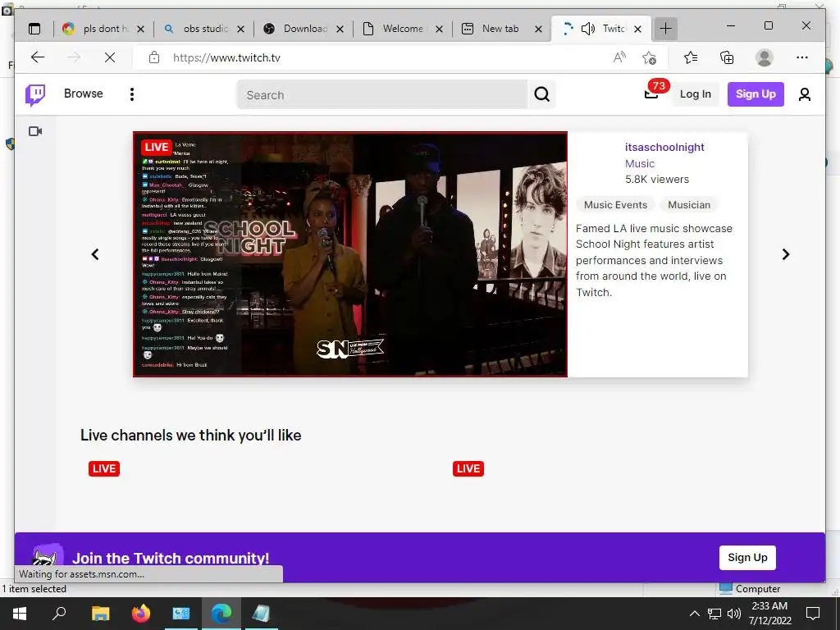
Task: Open Edge Settings and more menu
Action: 802,57
